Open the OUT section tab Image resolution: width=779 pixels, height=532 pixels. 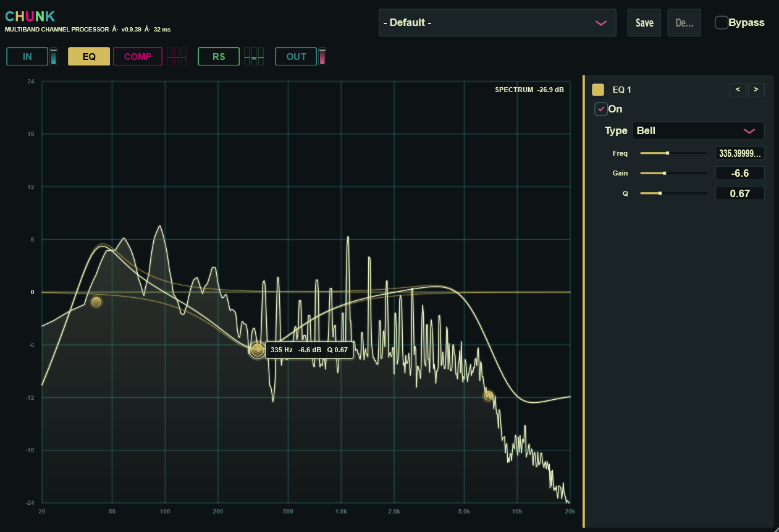296,56
